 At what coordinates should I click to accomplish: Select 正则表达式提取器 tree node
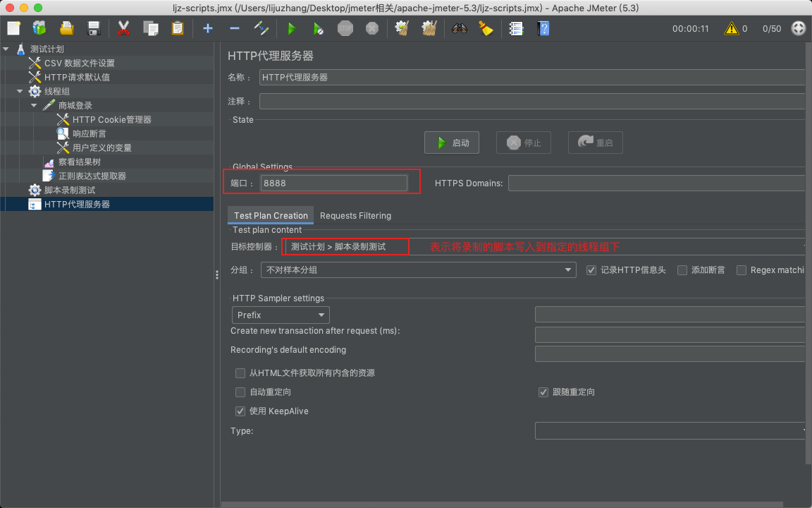[x=92, y=176]
